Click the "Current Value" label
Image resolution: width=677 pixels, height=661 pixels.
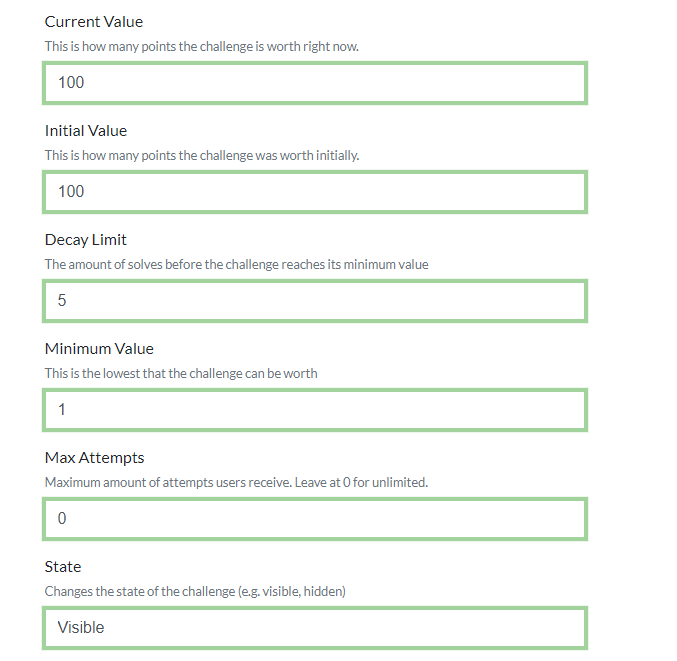pyautogui.click(x=94, y=22)
